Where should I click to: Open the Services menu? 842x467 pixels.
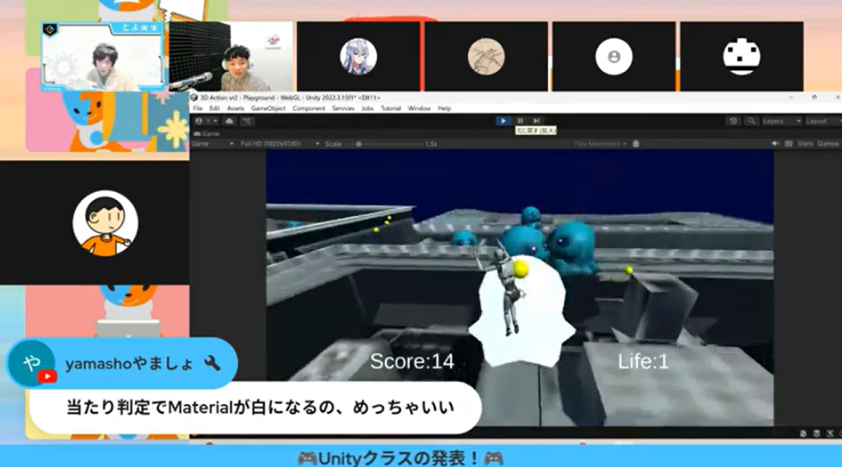[343, 108]
